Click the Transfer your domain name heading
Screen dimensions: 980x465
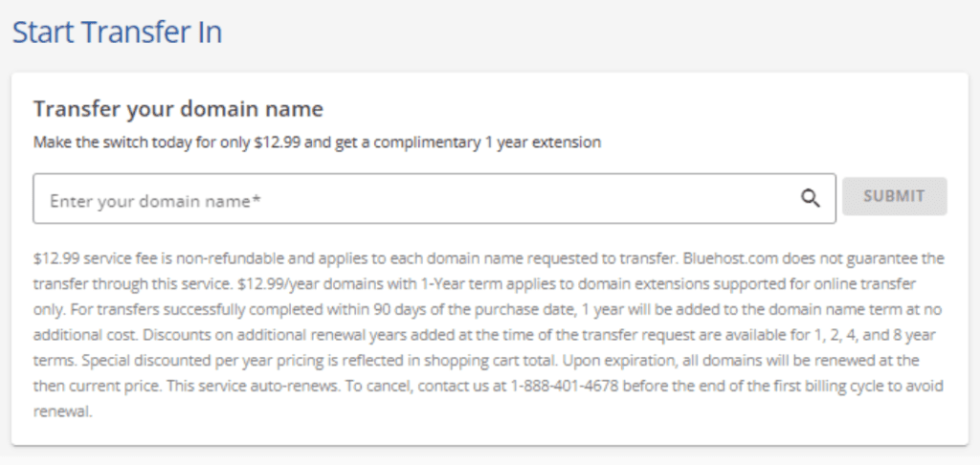click(x=178, y=109)
